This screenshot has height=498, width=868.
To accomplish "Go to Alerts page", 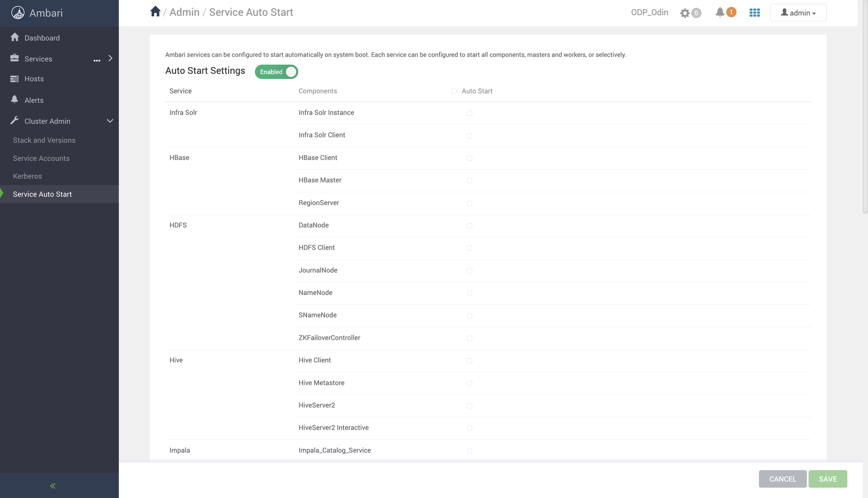I will (x=34, y=100).
